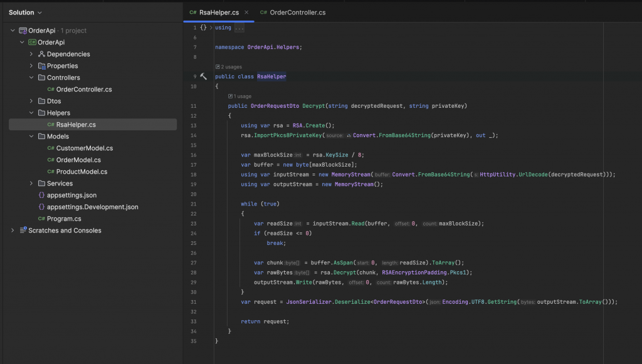Select appsettings.Development.json in the tree
Image resolution: width=642 pixels, height=364 pixels.
(92, 207)
